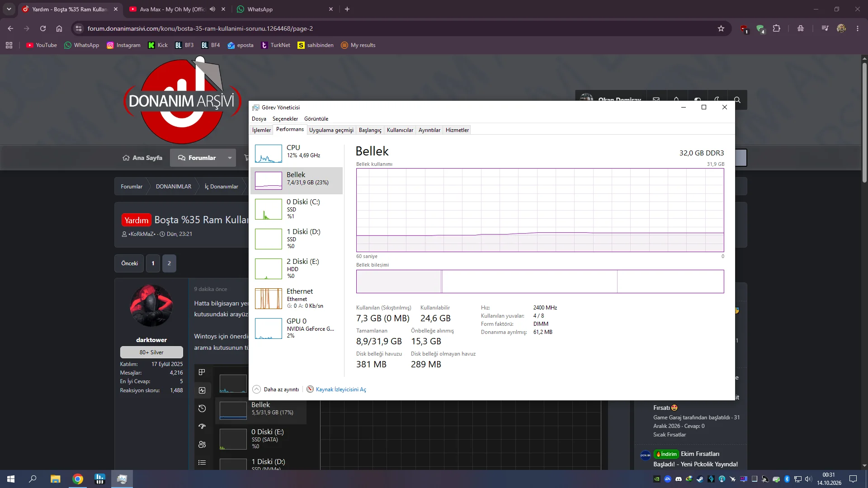This screenshot has width=868, height=488.
Task: Open the Chrome three-dot menu
Action: [x=858, y=28]
